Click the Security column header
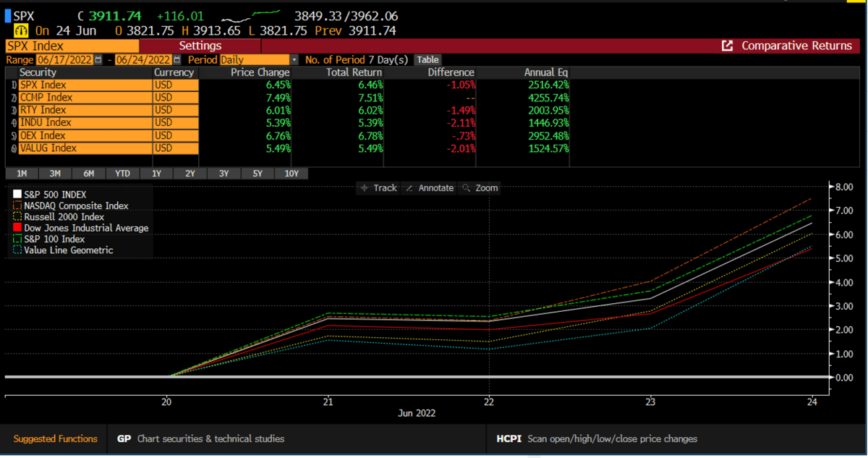This screenshot has height=458, width=868. (x=38, y=72)
